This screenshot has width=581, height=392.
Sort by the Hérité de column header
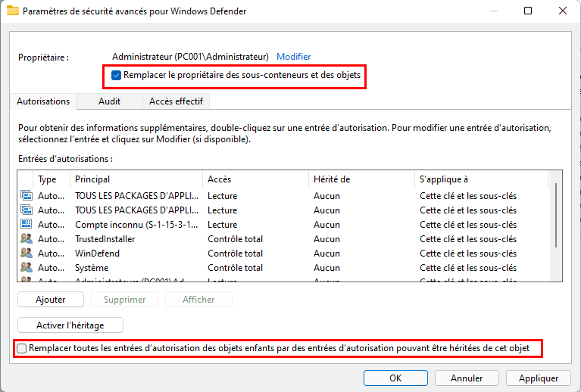click(361, 179)
